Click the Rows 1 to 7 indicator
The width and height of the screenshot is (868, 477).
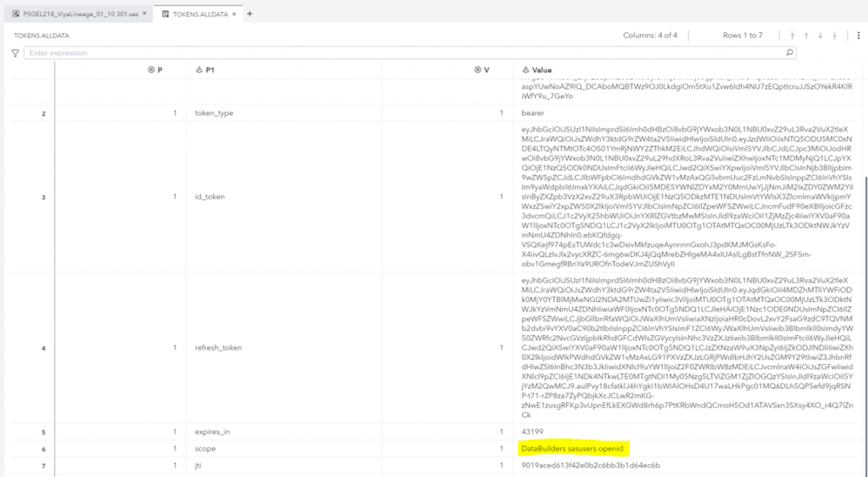743,36
